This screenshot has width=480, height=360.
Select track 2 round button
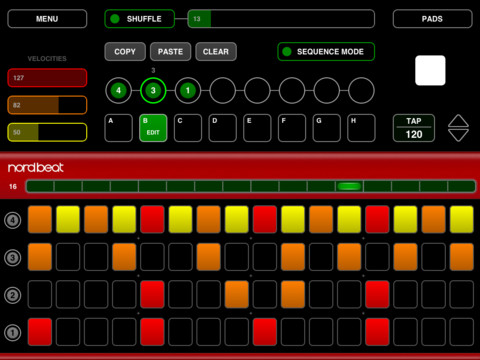[13, 295]
